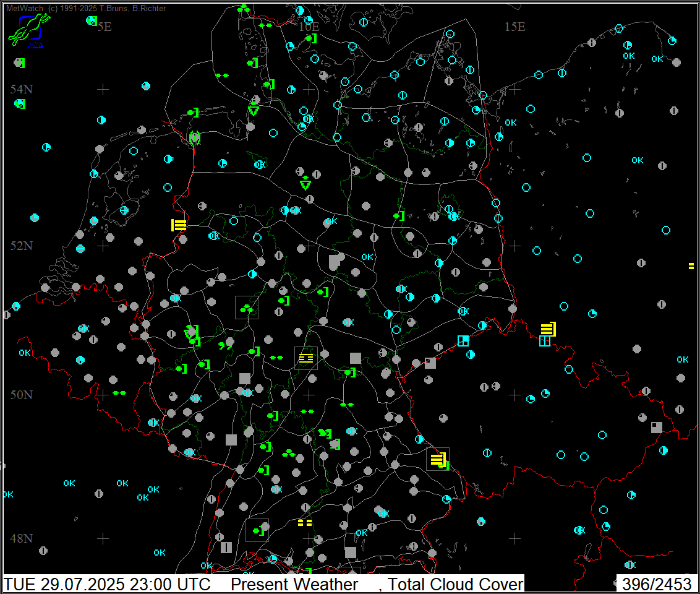The height and width of the screenshot is (594, 700).
Task: Click the gray square with a vertical line near 48N
Action: tap(226, 548)
